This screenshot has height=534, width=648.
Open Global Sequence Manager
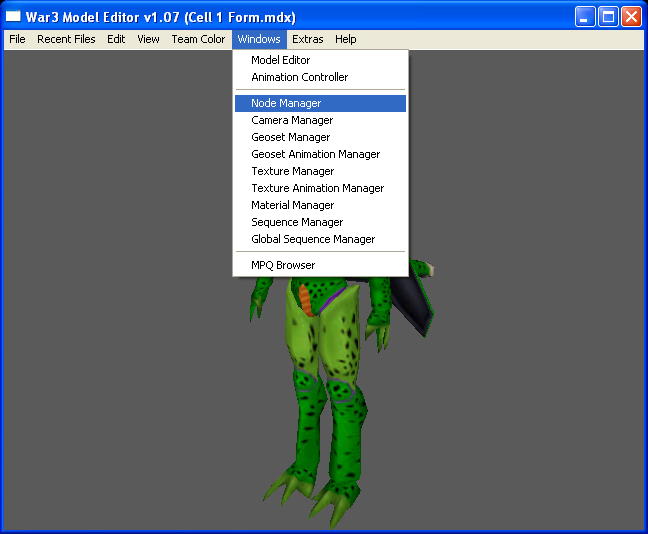[x=320, y=239]
